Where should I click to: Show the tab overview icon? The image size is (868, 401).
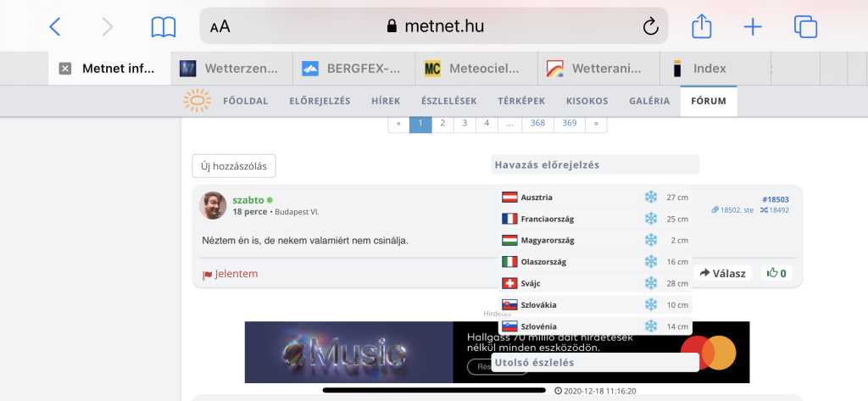click(x=805, y=27)
